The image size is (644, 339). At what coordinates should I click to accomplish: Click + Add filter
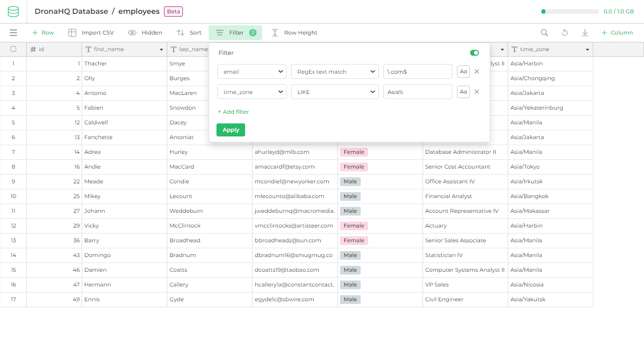point(233,112)
